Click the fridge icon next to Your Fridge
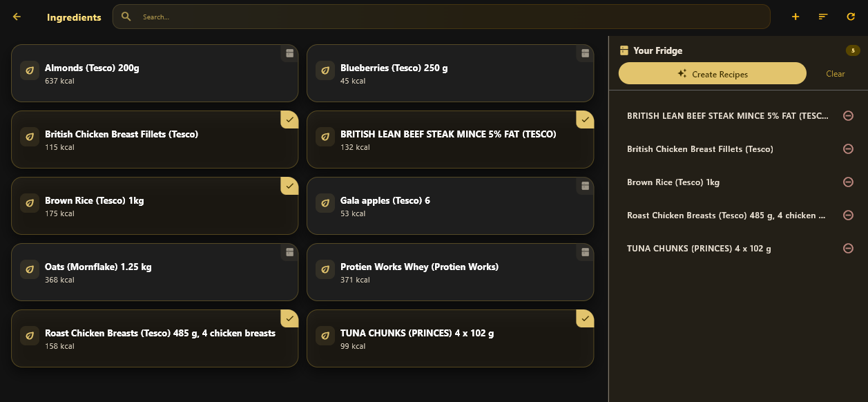Viewport: 868px width, 402px height. [x=625, y=50]
